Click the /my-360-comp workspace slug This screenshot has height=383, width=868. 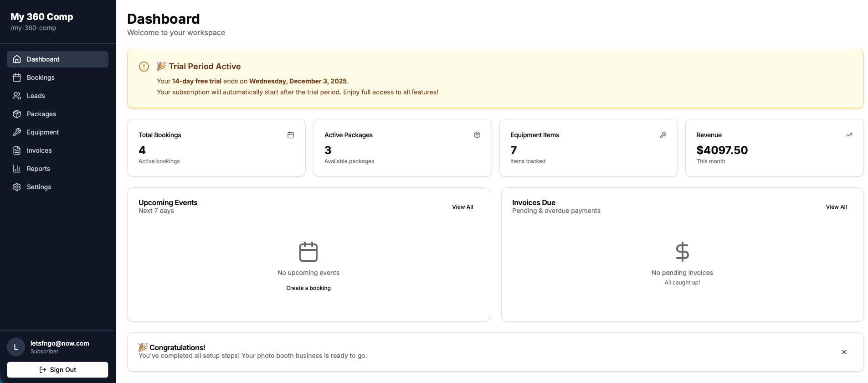tap(33, 28)
